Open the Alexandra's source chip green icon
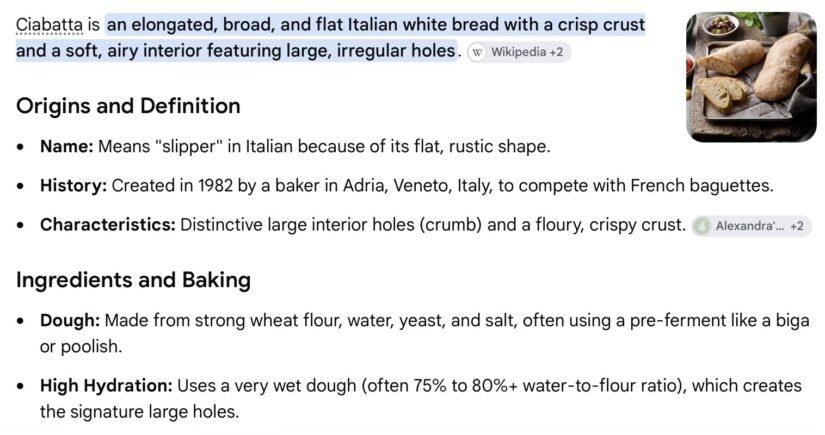825x435 pixels. (702, 226)
